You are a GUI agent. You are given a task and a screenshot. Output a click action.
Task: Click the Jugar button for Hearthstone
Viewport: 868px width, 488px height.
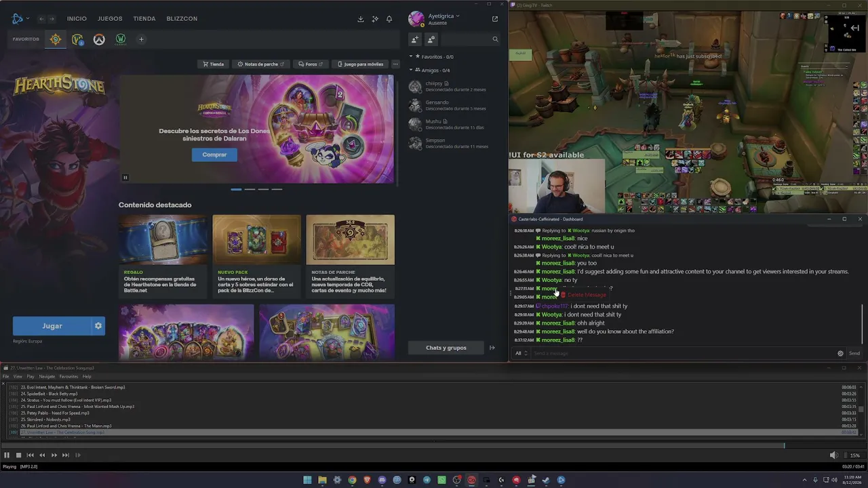[x=52, y=326]
